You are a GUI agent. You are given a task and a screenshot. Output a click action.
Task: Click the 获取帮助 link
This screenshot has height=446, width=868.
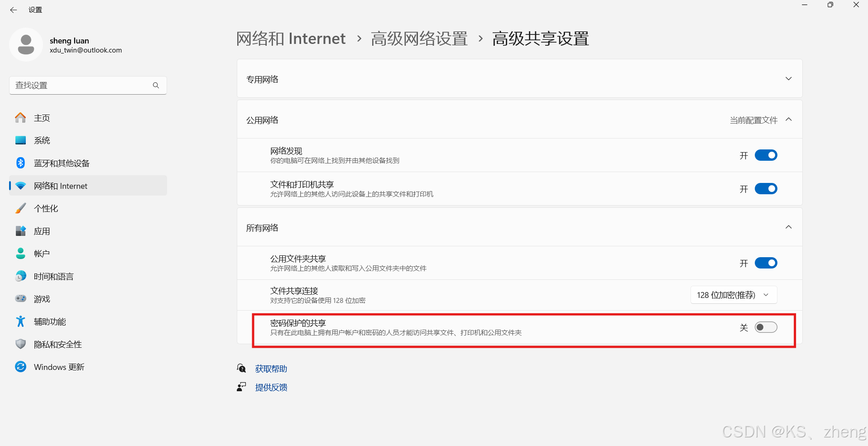click(x=271, y=369)
